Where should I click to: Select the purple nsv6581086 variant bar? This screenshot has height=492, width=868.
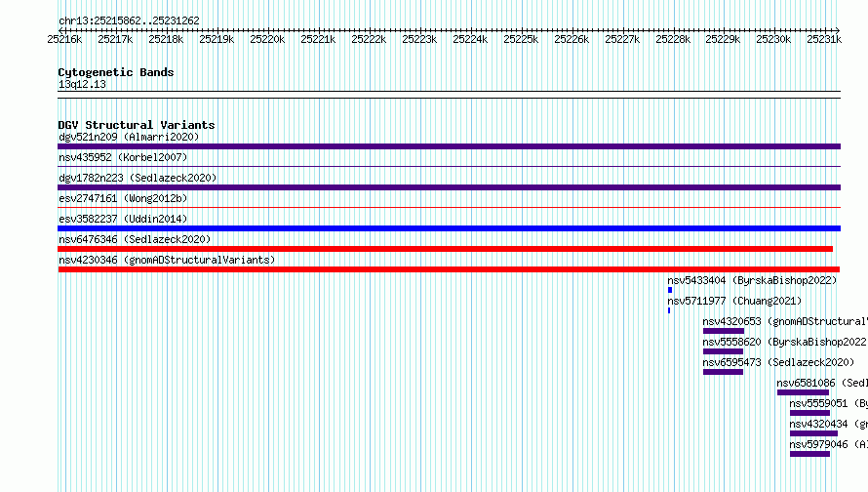pyautogui.click(x=804, y=392)
